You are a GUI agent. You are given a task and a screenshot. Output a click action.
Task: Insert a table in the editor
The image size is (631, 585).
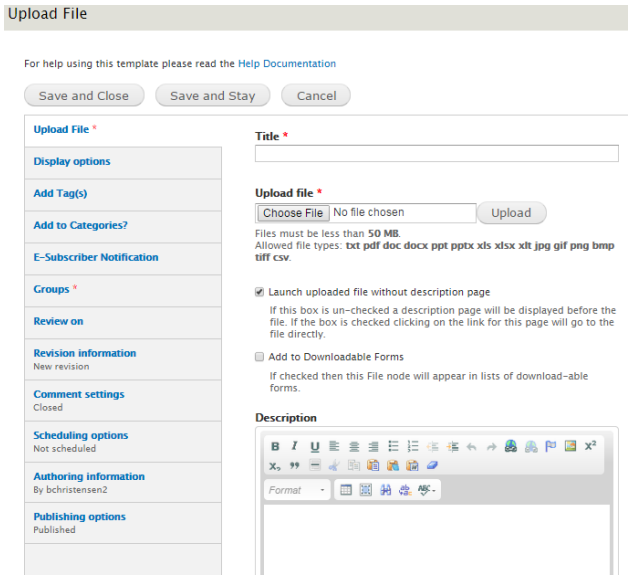point(346,490)
